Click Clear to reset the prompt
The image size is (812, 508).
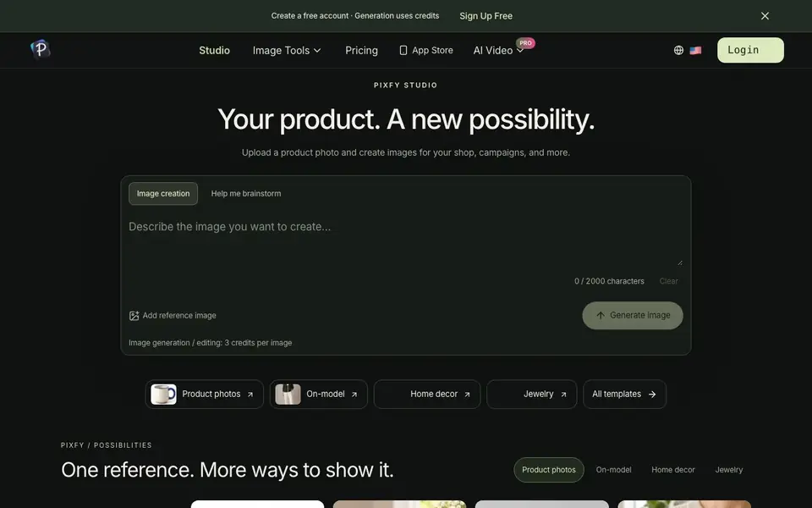tap(668, 281)
